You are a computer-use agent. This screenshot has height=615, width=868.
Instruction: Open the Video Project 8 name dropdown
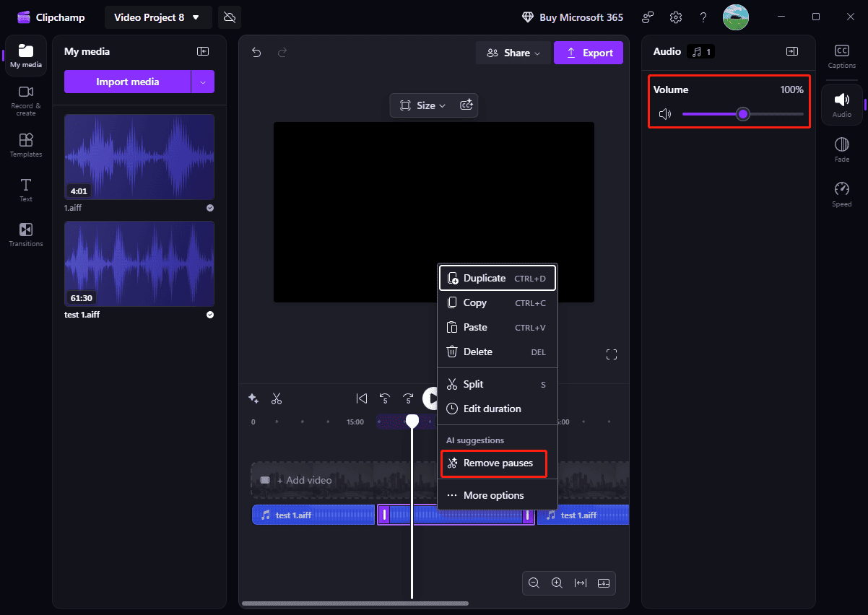[158, 17]
